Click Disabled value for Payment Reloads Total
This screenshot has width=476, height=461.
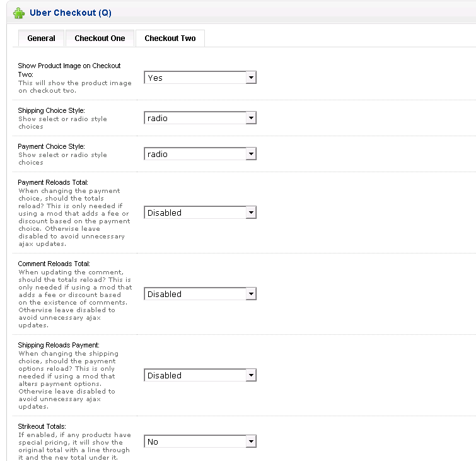point(165,213)
